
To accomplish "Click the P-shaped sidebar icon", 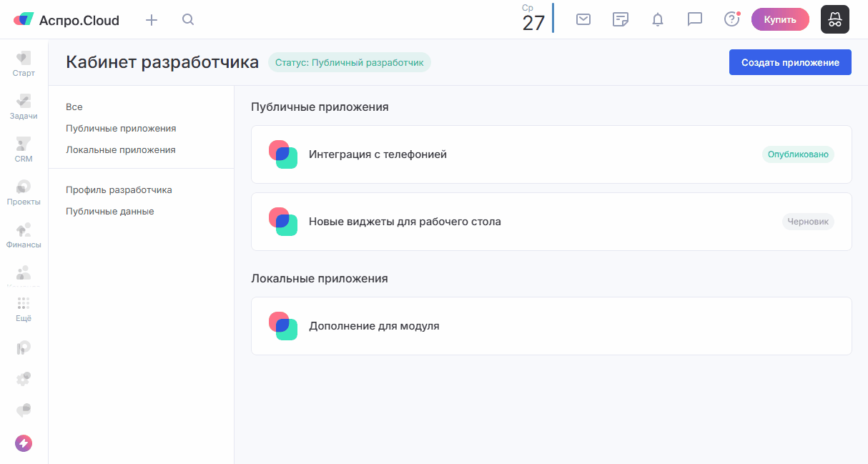I will [24, 347].
